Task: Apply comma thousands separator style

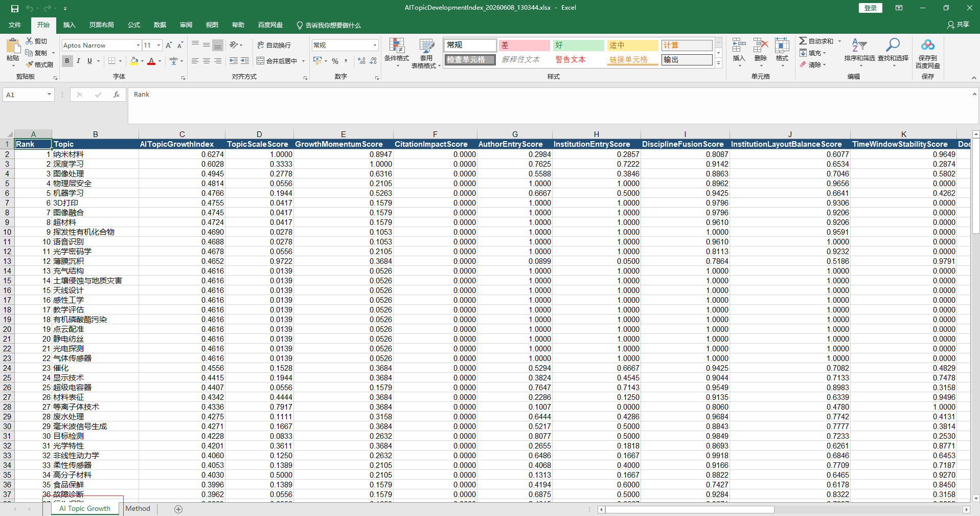Action: (x=346, y=61)
